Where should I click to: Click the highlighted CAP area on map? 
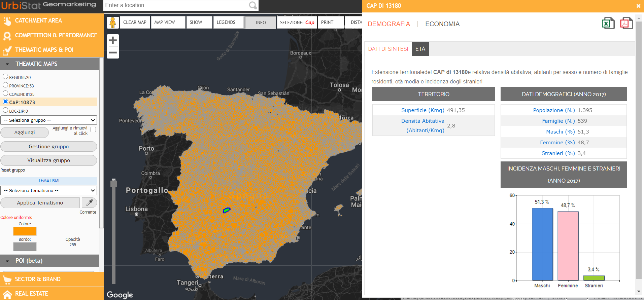tap(227, 211)
